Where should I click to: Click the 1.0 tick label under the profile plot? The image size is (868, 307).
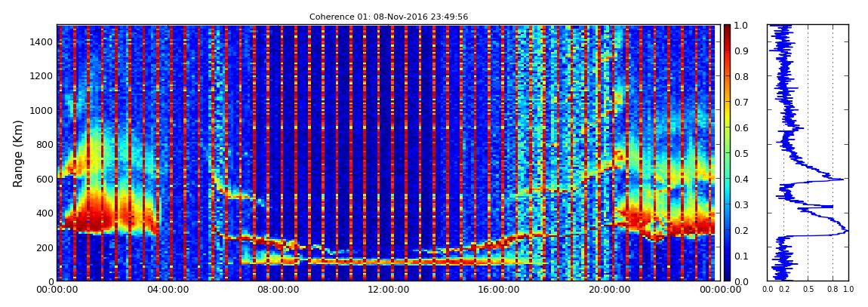click(x=848, y=290)
